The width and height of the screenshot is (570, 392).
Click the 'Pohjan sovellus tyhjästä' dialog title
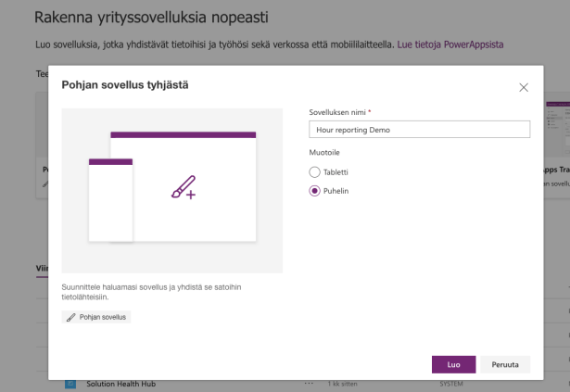pyautogui.click(x=125, y=84)
